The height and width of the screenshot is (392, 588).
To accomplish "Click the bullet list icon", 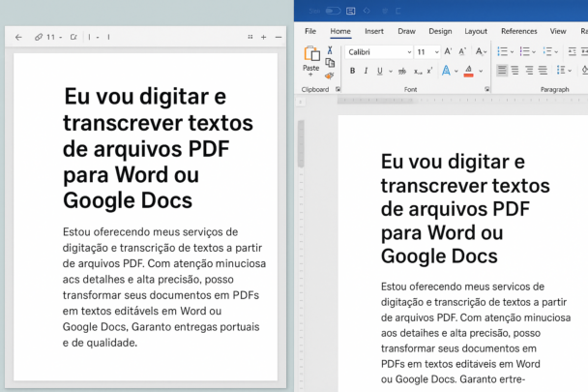I will (503, 51).
